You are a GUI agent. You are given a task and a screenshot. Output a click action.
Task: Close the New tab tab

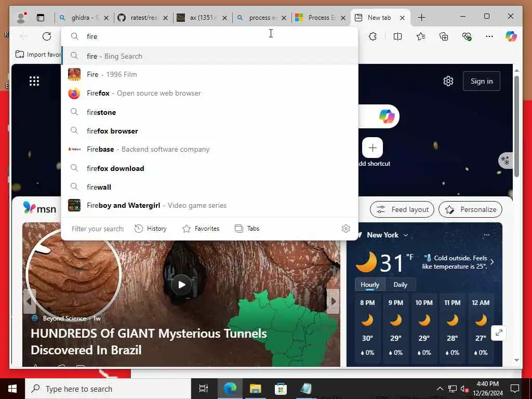coord(403,18)
